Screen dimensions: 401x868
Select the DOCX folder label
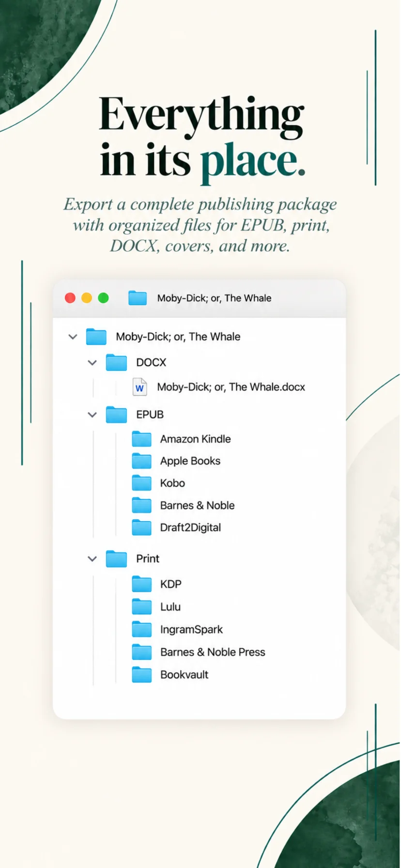(151, 362)
